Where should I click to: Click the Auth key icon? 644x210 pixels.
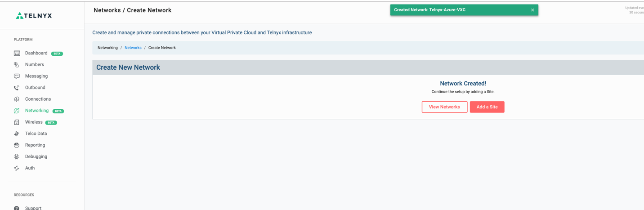17,168
